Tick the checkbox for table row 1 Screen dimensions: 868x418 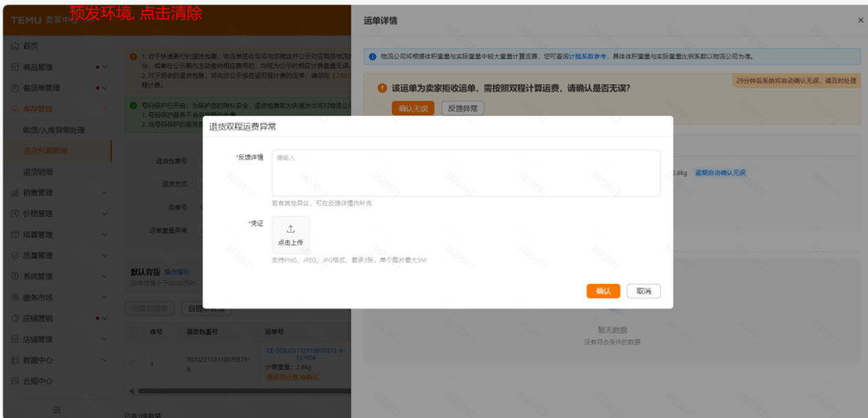tap(133, 363)
